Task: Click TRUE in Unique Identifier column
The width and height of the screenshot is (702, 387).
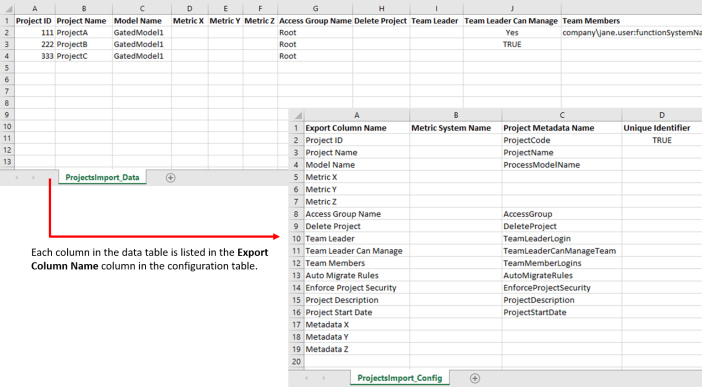Action: click(x=662, y=140)
